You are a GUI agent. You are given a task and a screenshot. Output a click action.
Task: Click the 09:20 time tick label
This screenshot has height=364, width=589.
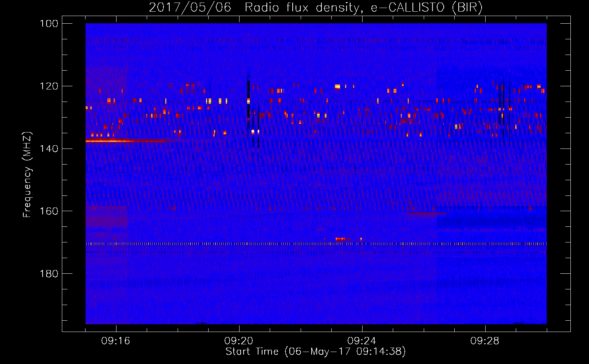coord(239,341)
